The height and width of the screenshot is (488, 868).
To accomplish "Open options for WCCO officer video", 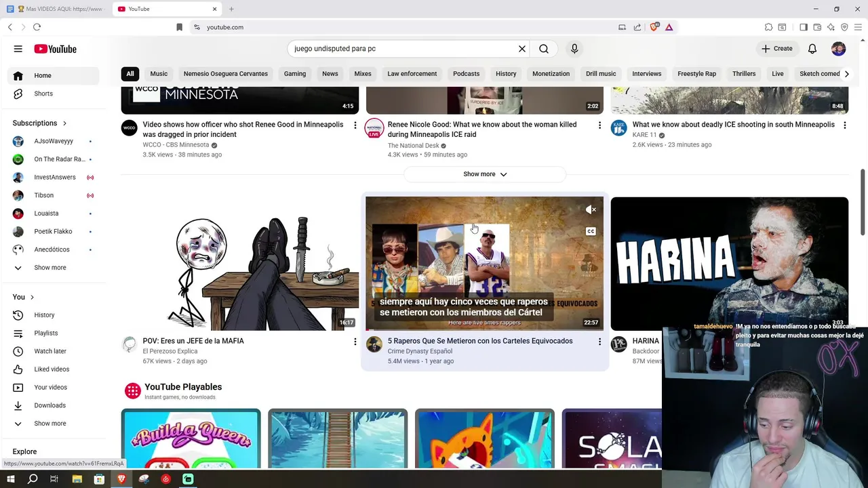I will click(355, 125).
